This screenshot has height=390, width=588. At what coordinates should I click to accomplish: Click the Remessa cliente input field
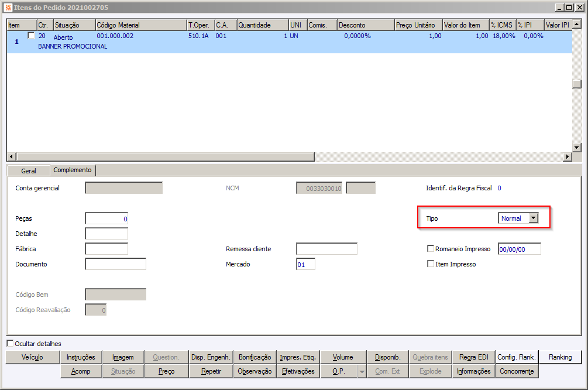click(326, 249)
